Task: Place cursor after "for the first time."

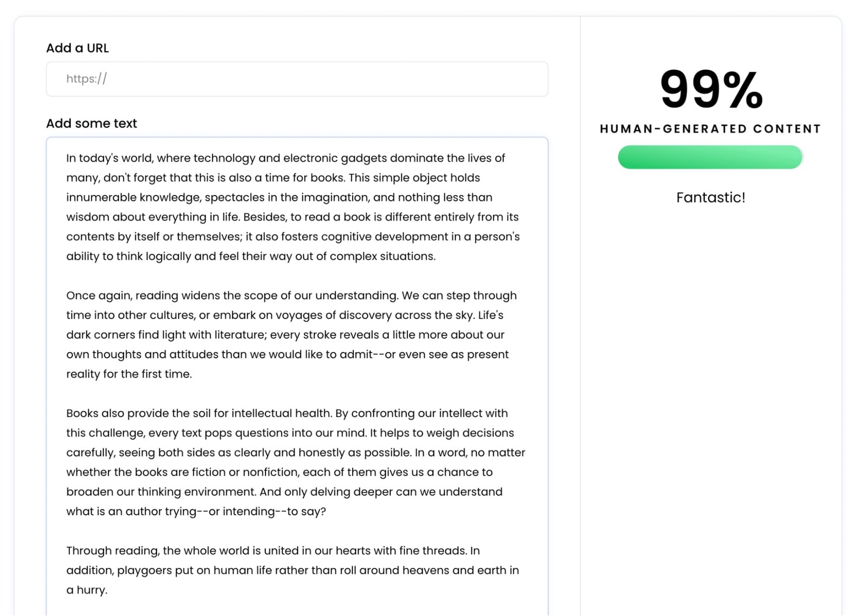Action: click(x=192, y=374)
